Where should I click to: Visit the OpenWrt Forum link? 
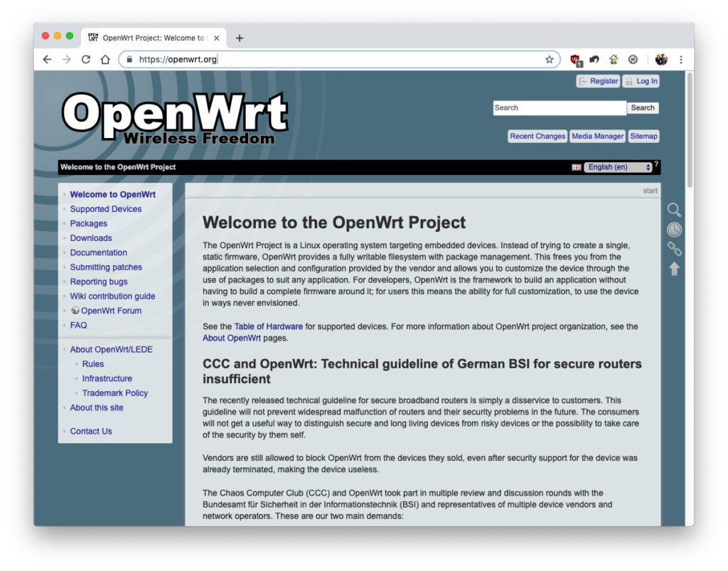(112, 311)
